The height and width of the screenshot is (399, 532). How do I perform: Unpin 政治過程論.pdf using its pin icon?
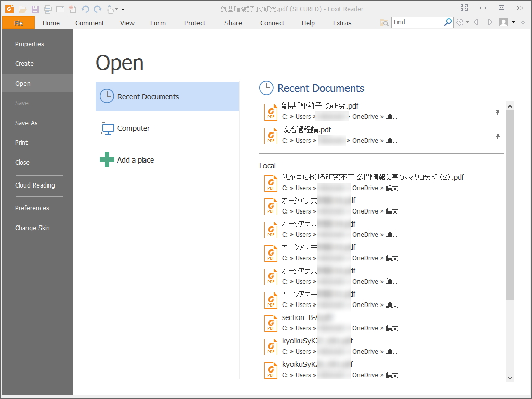pos(497,136)
